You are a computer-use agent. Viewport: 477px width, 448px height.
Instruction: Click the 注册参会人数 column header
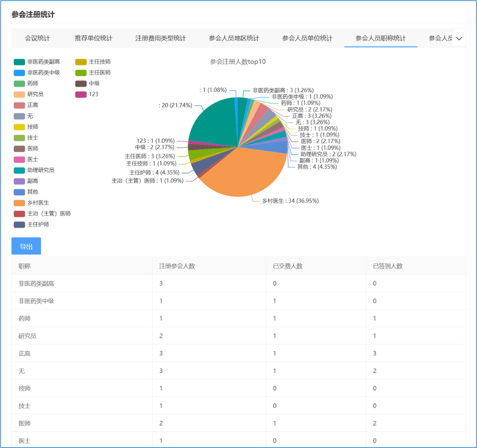point(177,266)
